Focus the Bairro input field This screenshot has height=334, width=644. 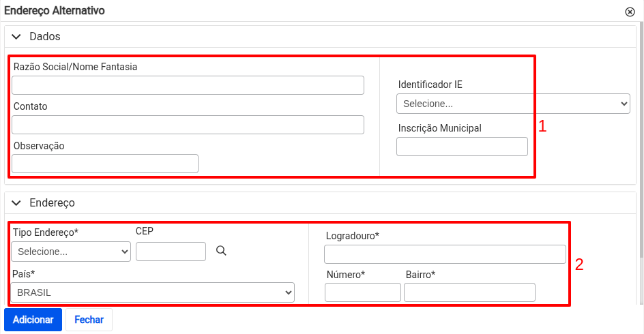click(x=469, y=292)
